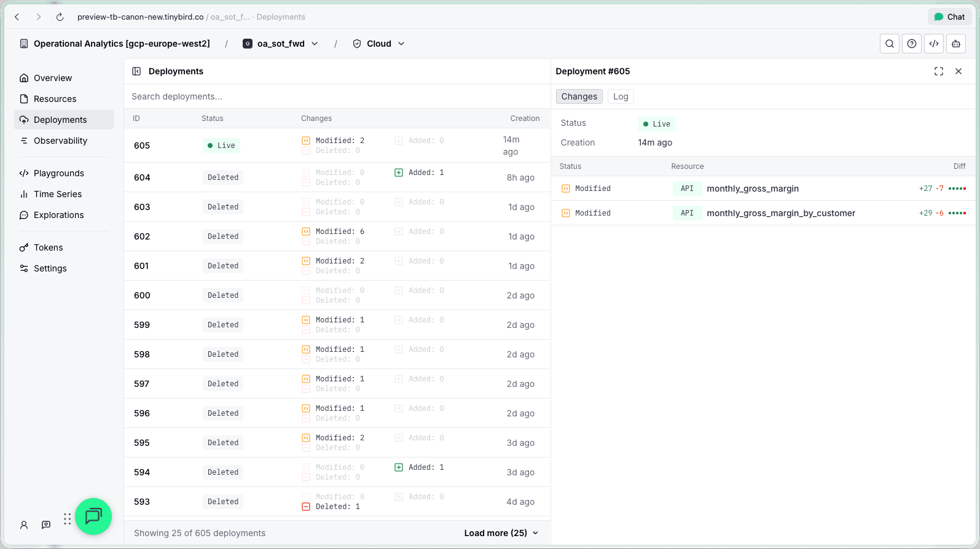Image resolution: width=980 pixels, height=549 pixels.
Task: Click the user profile icon at bottom left
Action: coord(24,525)
